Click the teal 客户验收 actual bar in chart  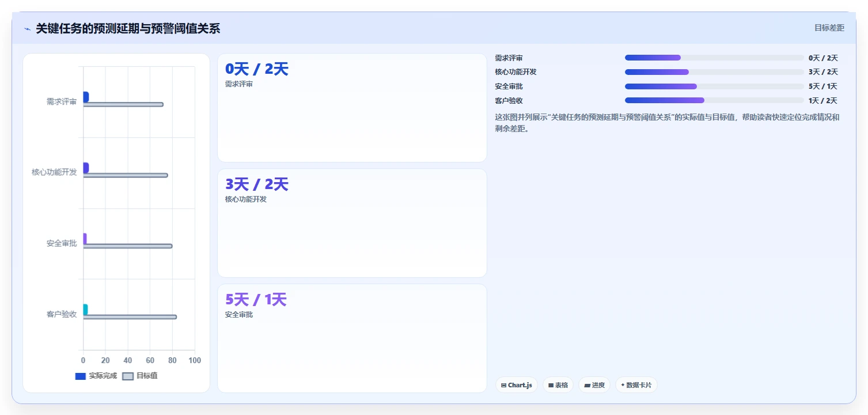pos(85,310)
